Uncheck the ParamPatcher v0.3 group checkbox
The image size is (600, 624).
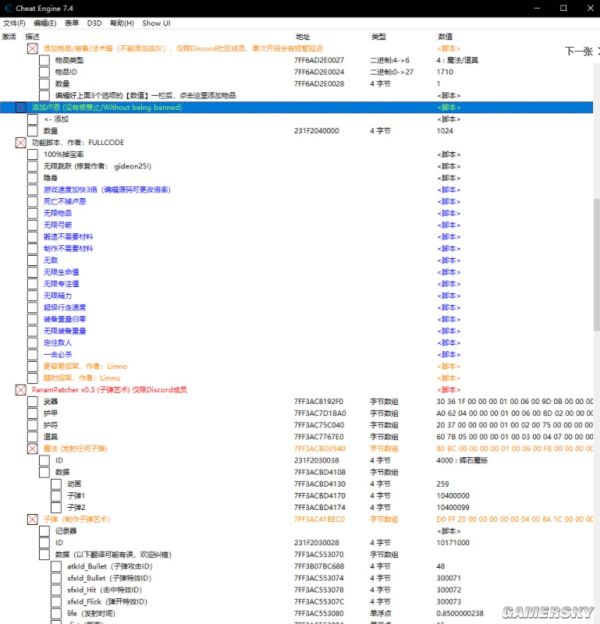pos(21,390)
